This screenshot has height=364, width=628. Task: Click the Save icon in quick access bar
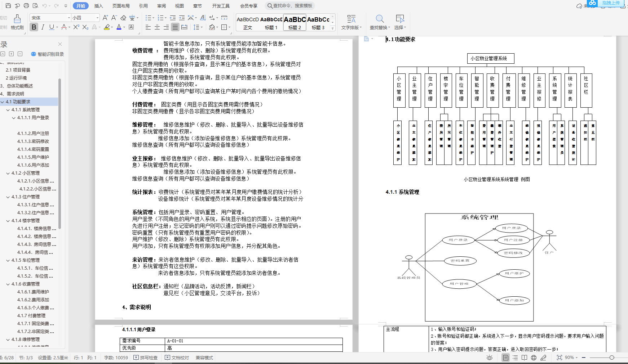point(8,6)
